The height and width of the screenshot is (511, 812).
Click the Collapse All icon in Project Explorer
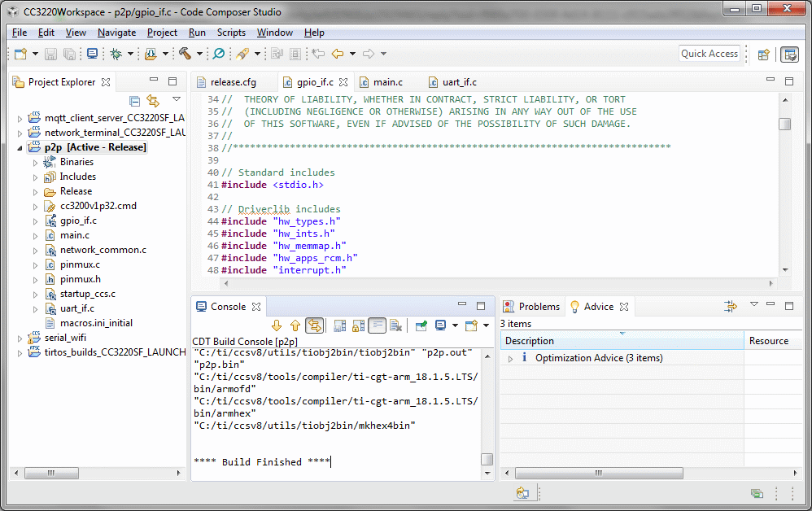pyautogui.click(x=135, y=101)
